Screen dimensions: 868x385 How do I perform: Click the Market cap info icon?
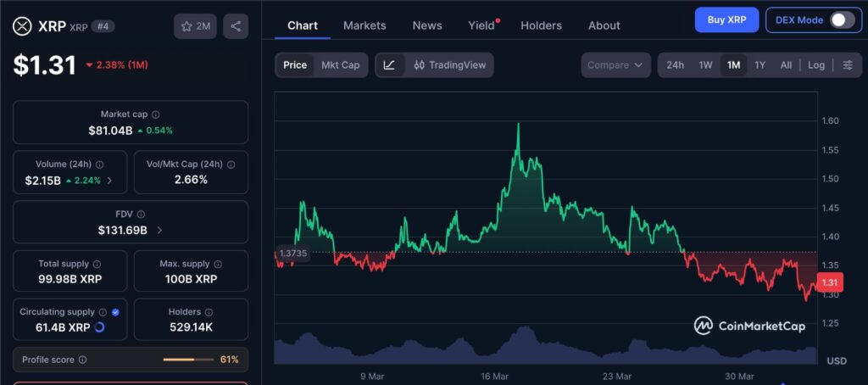pyautogui.click(x=156, y=114)
